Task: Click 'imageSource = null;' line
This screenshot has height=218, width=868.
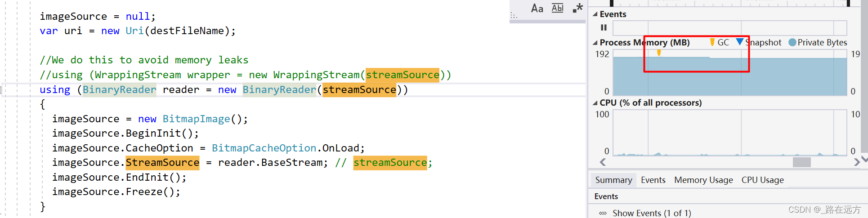Action: pyautogui.click(x=98, y=17)
